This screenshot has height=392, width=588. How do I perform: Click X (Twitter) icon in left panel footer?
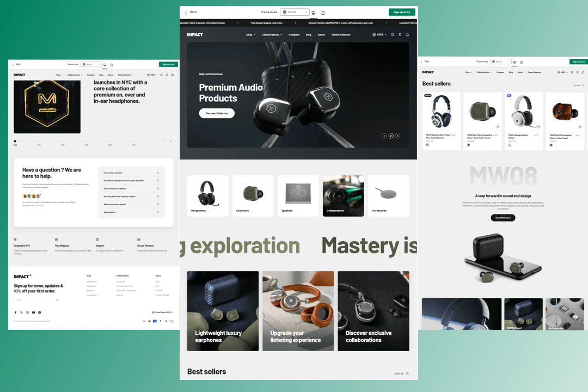pos(21,312)
